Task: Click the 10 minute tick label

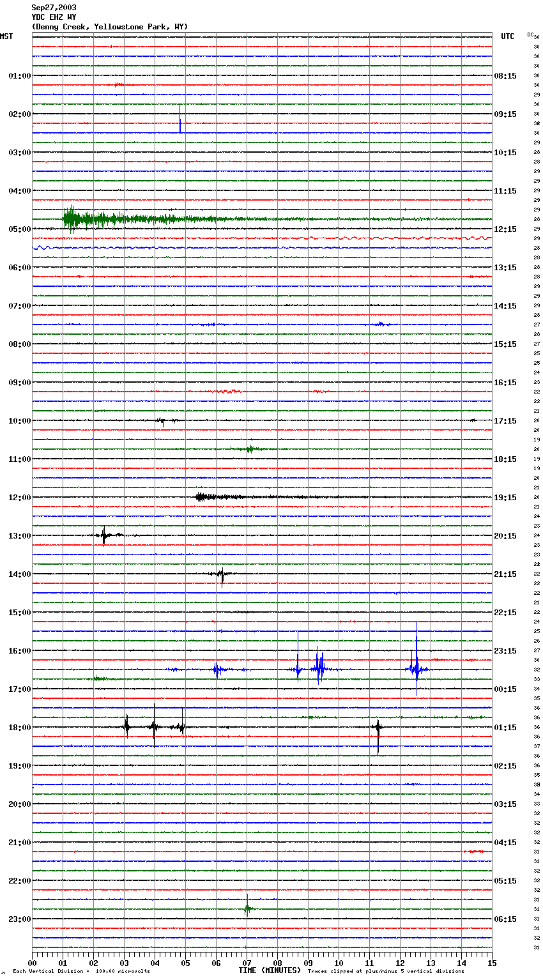Action: 339,963
